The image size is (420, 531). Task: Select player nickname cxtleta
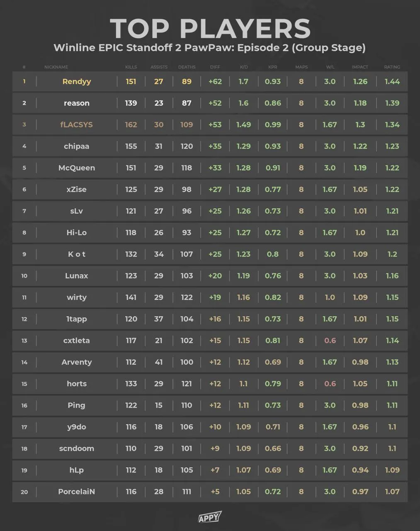point(77,341)
